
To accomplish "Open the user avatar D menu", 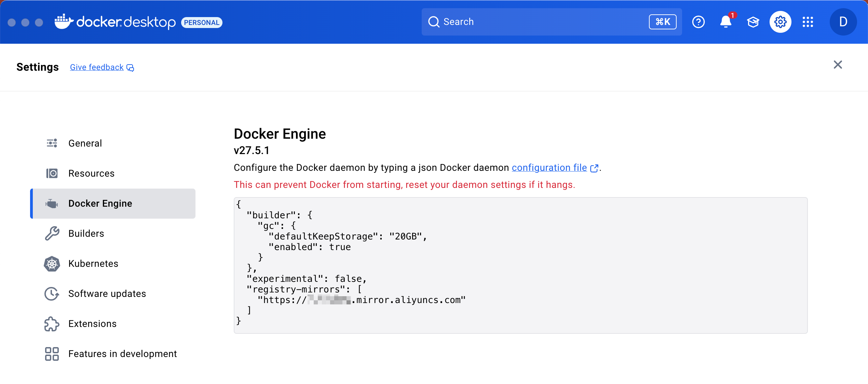I will (843, 22).
